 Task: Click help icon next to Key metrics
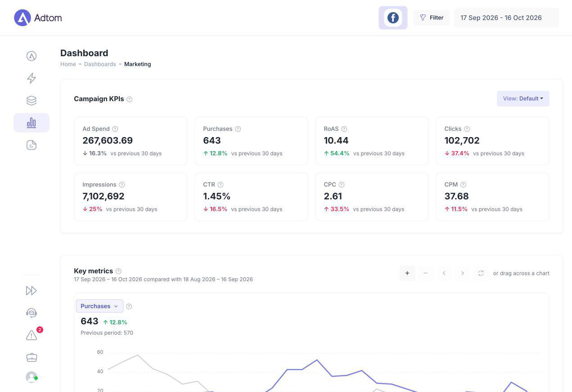pos(118,271)
